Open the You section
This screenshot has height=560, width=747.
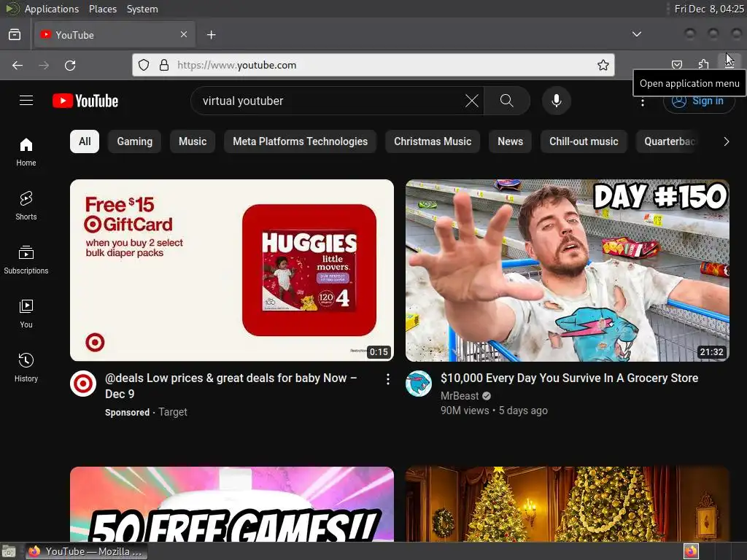click(x=26, y=314)
